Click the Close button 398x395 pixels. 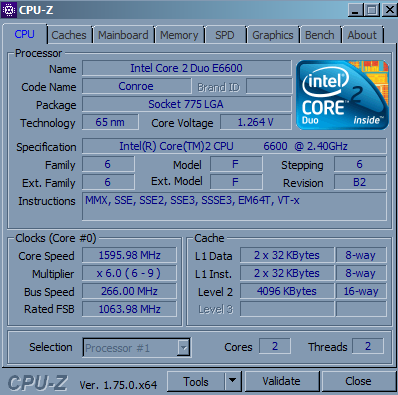(359, 381)
